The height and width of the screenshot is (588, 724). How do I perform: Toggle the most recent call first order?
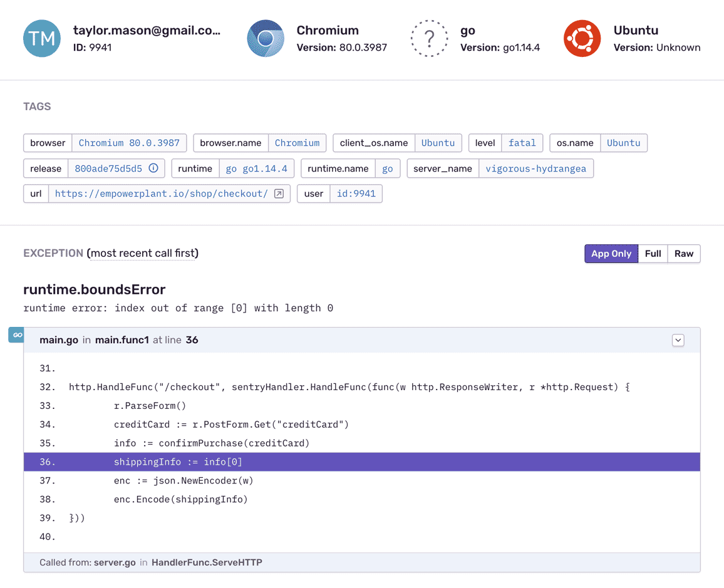pyautogui.click(x=143, y=253)
